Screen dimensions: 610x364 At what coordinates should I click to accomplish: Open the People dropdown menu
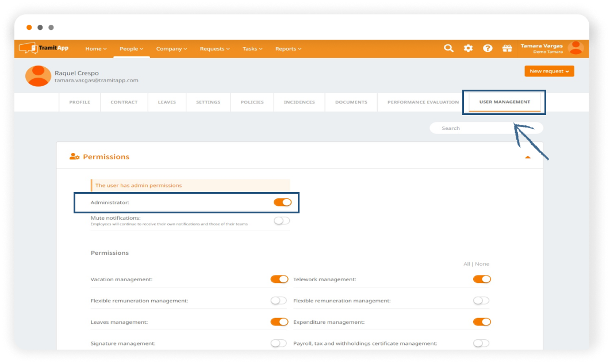click(x=131, y=49)
